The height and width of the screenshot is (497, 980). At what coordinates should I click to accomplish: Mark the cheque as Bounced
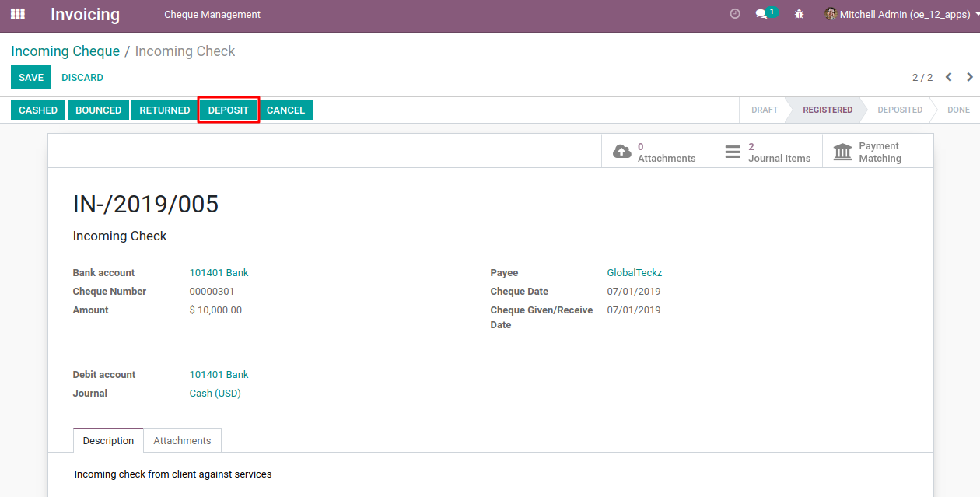click(99, 110)
